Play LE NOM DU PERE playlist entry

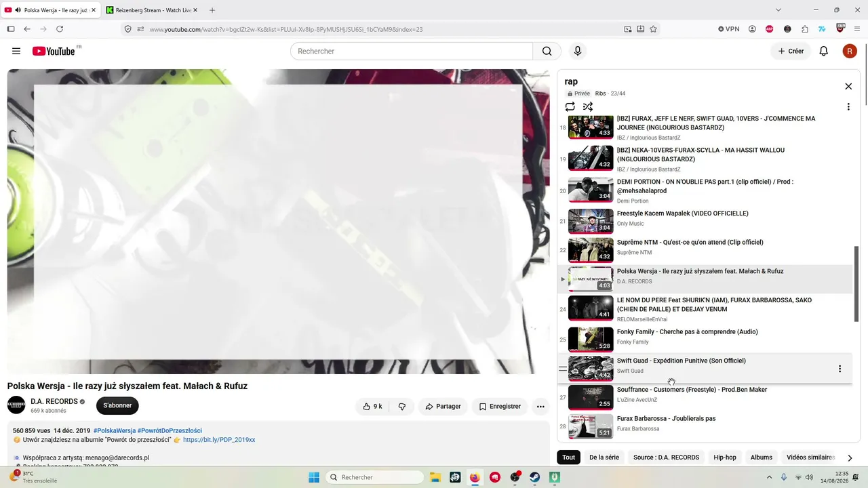pyautogui.click(x=705, y=308)
